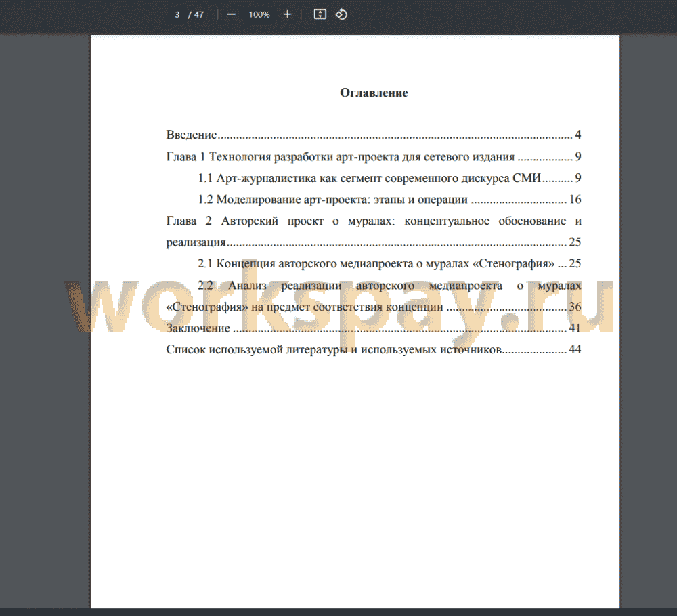
Task: Click the zoom out minus button
Action: pyautogui.click(x=232, y=14)
